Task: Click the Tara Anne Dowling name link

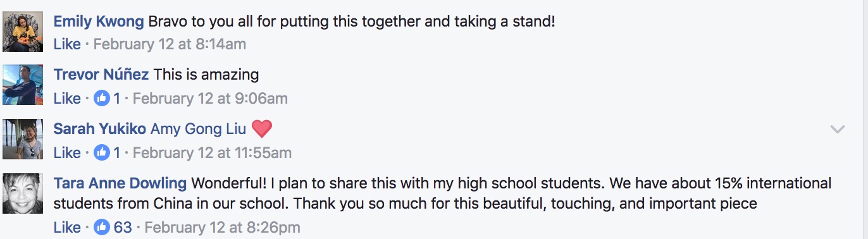Action: [x=120, y=183]
